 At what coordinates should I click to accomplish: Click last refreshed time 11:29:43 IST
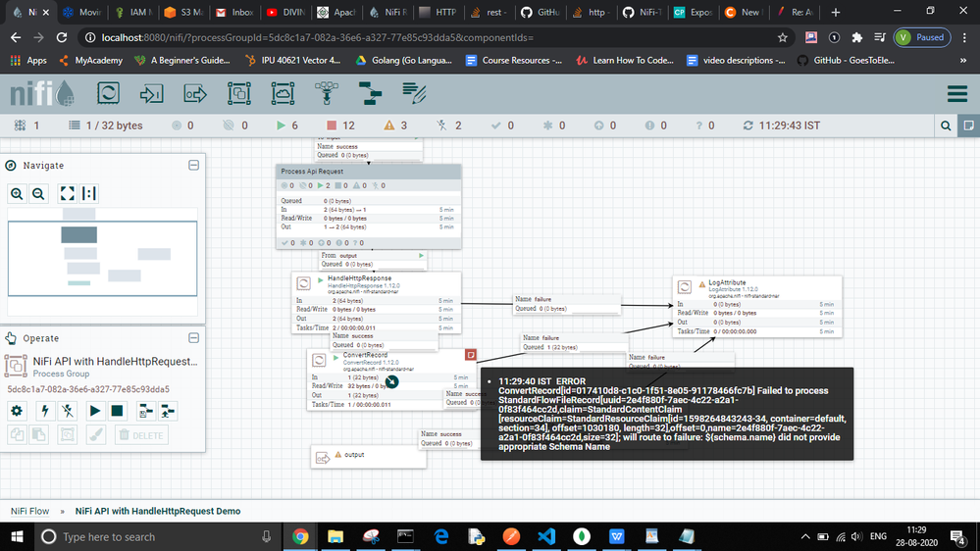point(781,125)
